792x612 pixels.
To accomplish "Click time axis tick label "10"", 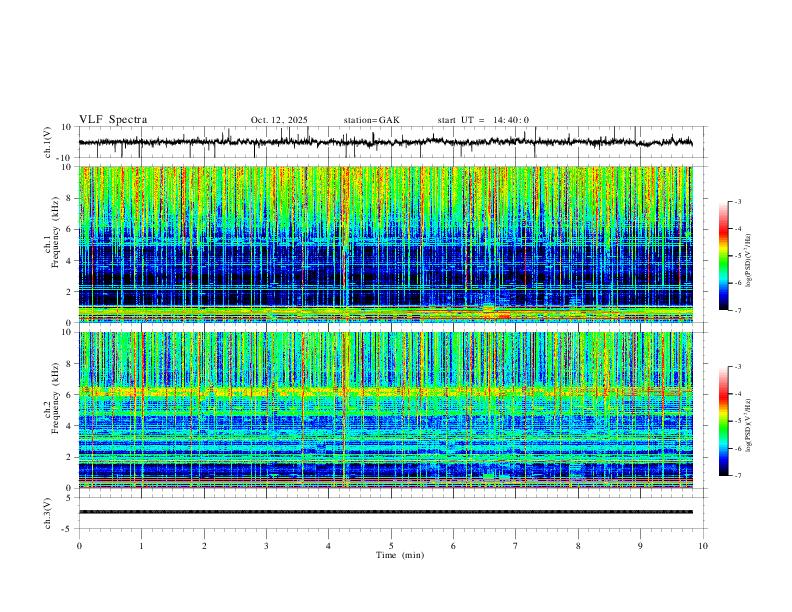I will click(703, 546).
